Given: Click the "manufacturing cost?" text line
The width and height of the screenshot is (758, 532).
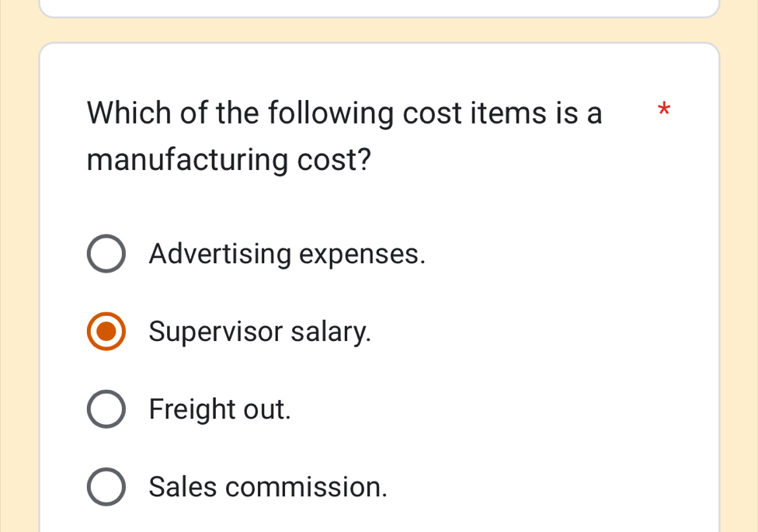Looking at the screenshot, I should click(x=229, y=160).
